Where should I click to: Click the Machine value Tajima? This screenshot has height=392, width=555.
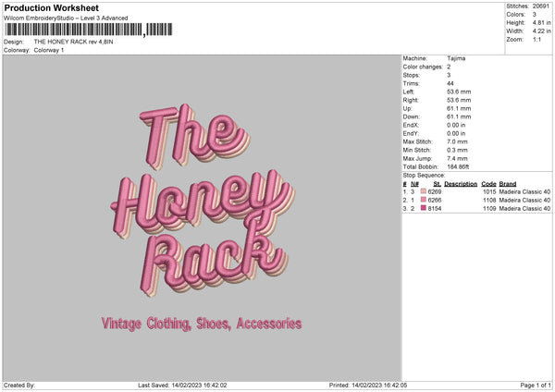pos(456,58)
